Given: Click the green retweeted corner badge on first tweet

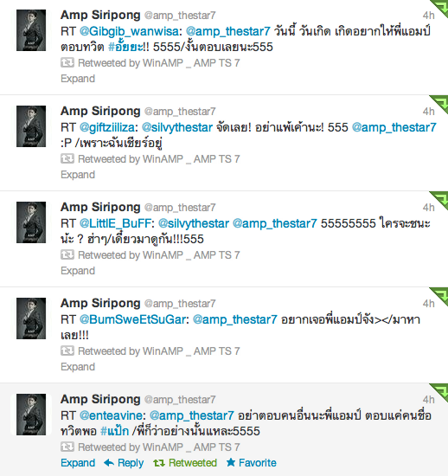Looking at the screenshot, I should pyautogui.click(x=441, y=7).
